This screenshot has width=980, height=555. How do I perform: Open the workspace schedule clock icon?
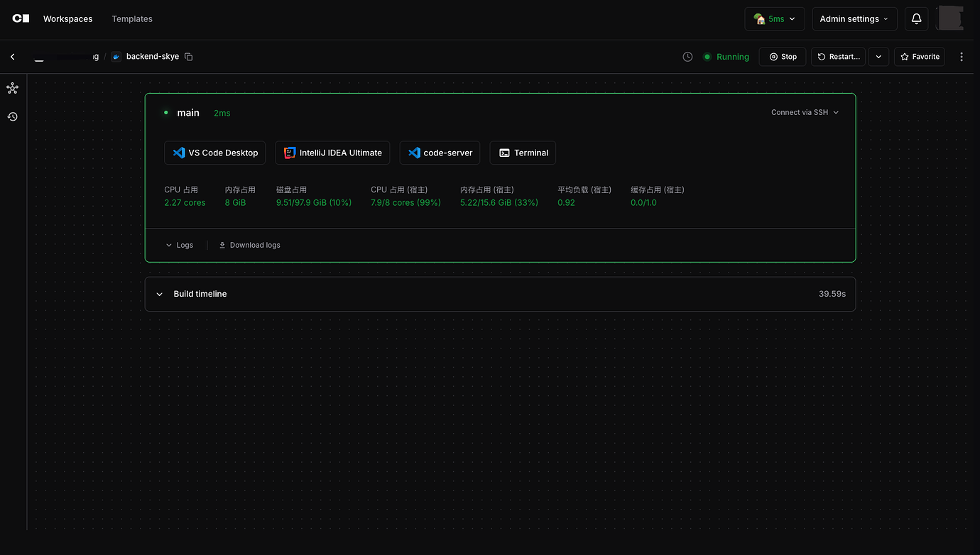(x=687, y=57)
